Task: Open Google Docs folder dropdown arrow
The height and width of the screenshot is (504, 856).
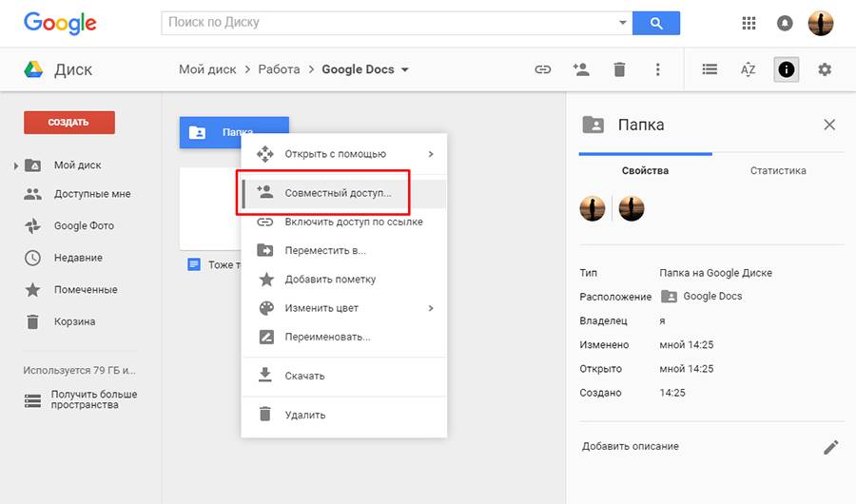Action: pyautogui.click(x=404, y=69)
